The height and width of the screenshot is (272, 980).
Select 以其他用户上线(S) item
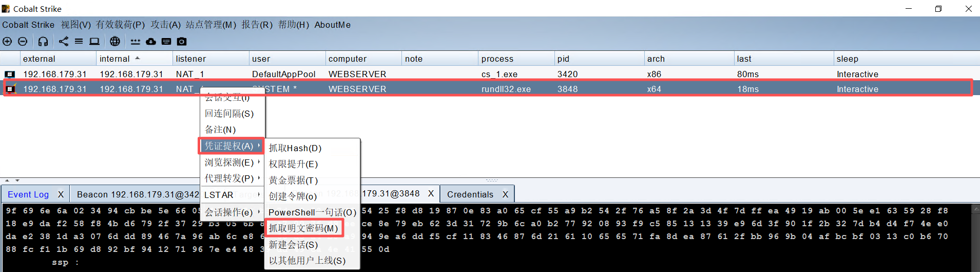[x=312, y=261]
